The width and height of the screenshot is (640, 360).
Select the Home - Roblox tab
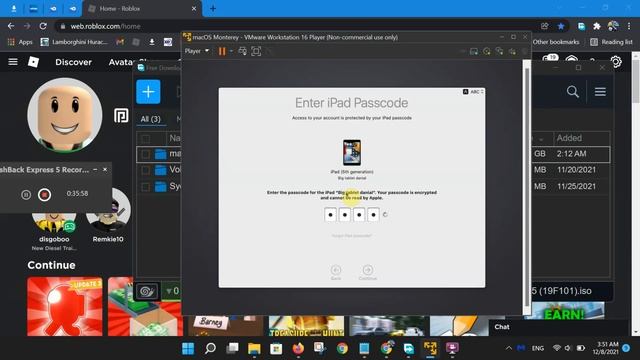coord(142,9)
